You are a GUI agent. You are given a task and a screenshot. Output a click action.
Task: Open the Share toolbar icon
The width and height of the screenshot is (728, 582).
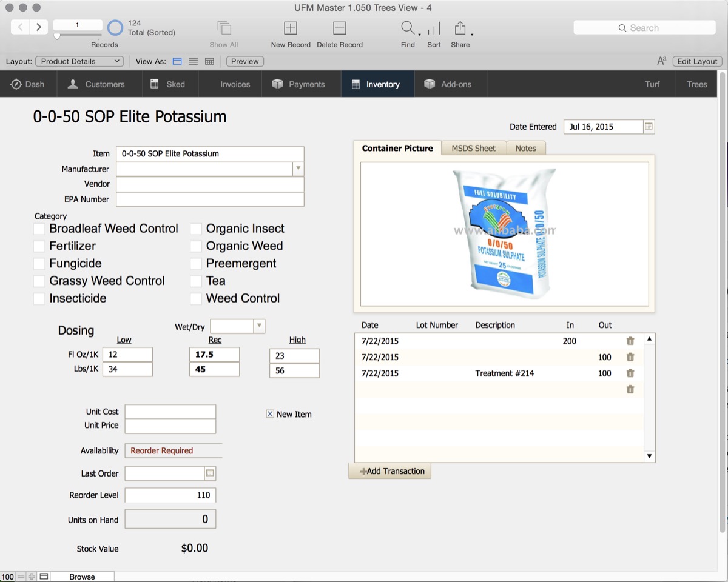click(x=460, y=28)
